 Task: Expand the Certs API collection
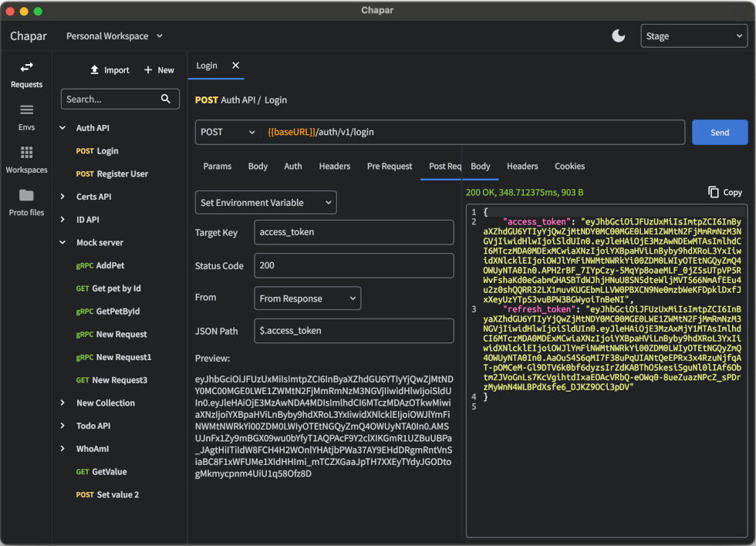[x=62, y=197]
